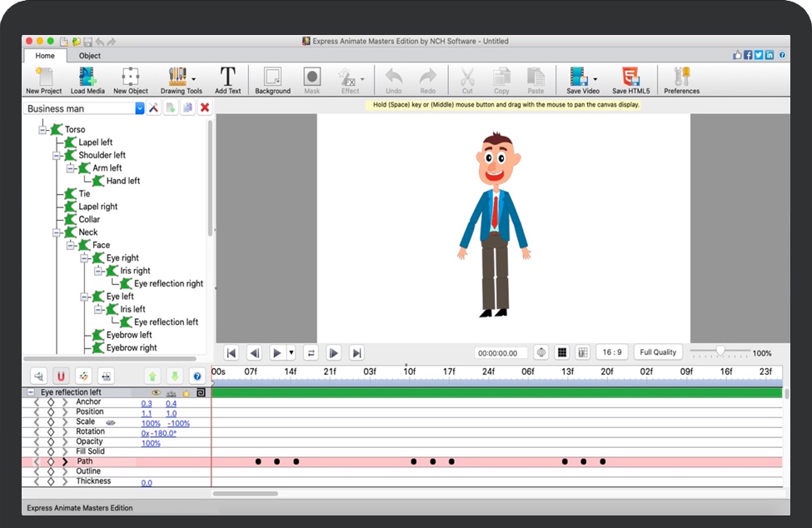812x528 pixels.
Task: Toggle visibility eye for Eye reflection left
Action: tap(156, 392)
